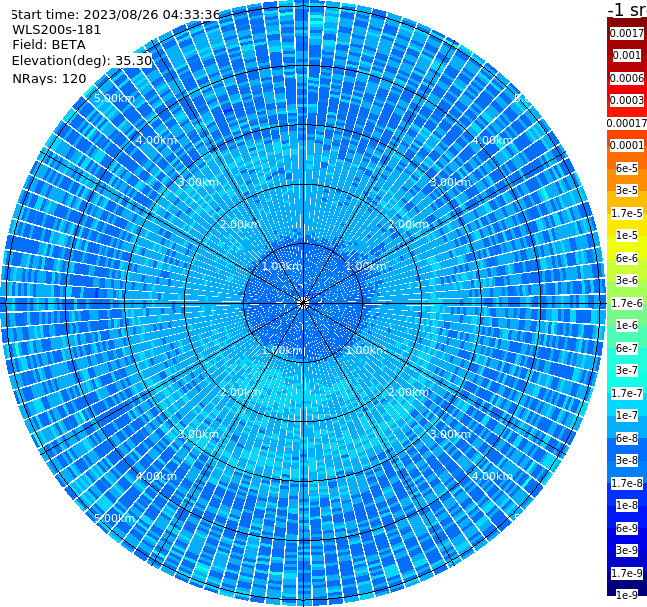Select the 1.7e-7 colorbar value
This screenshot has height=607, width=647.
[627, 393]
